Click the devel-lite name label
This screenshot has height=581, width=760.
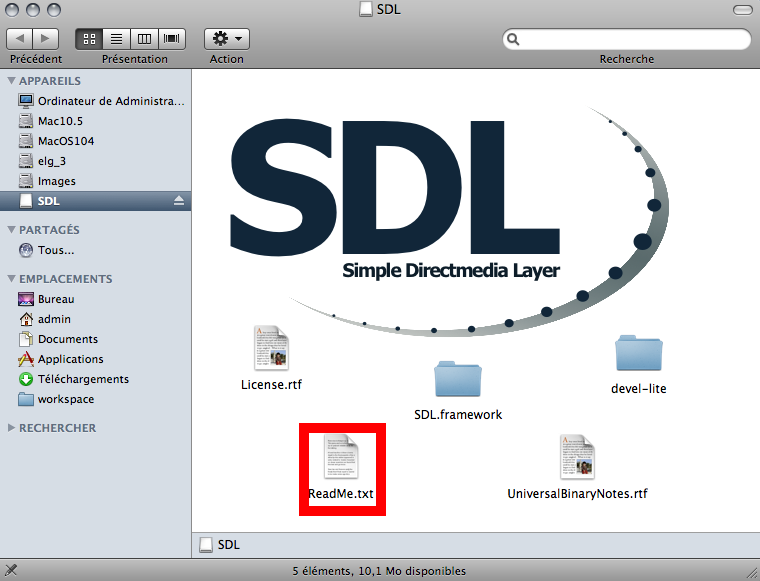click(639, 389)
